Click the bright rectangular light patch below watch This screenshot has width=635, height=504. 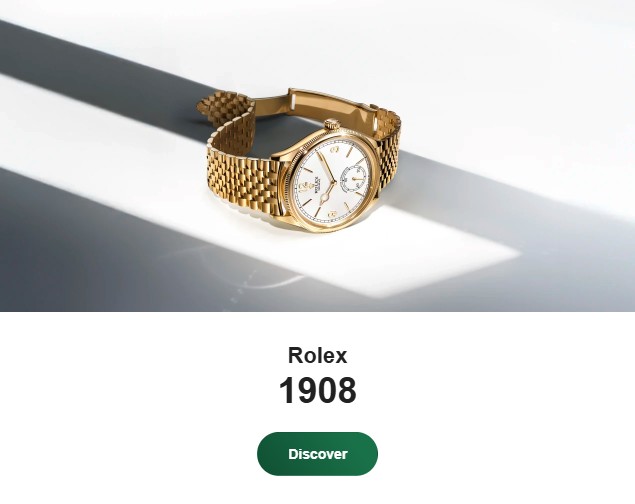(x=405, y=259)
